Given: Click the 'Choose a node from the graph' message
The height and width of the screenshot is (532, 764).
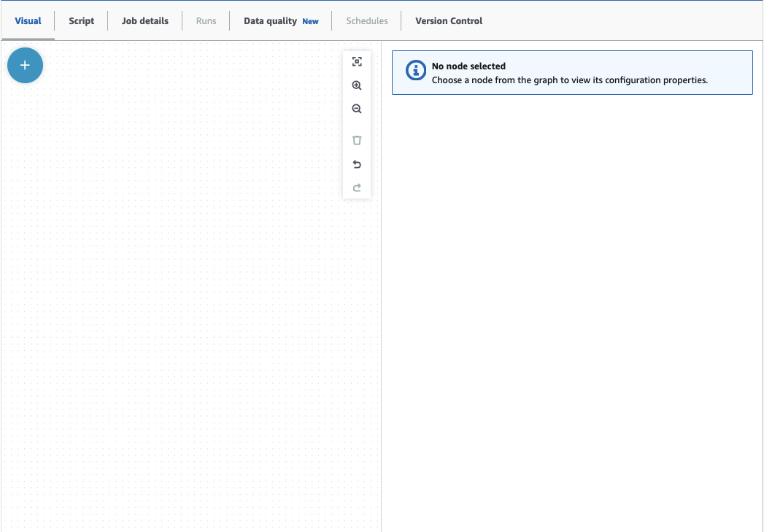Looking at the screenshot, I should pos(569,80).
